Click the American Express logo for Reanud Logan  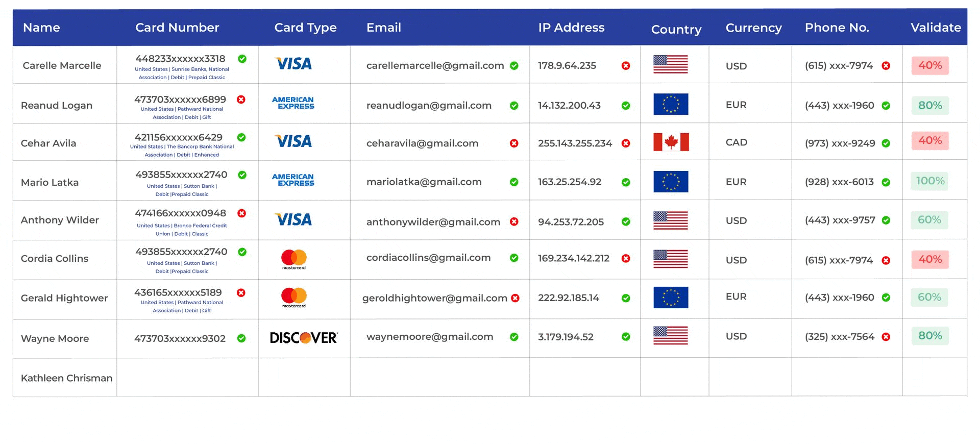point(293,103)
